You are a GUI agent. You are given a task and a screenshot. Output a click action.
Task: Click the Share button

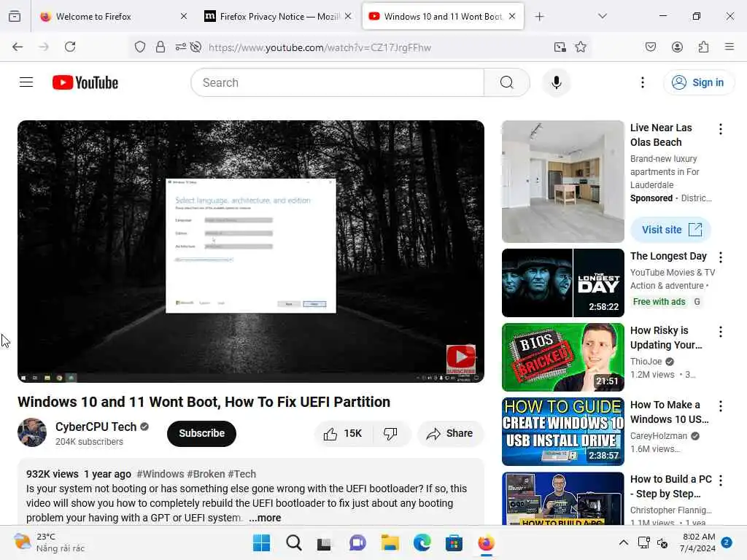[450, 433]
